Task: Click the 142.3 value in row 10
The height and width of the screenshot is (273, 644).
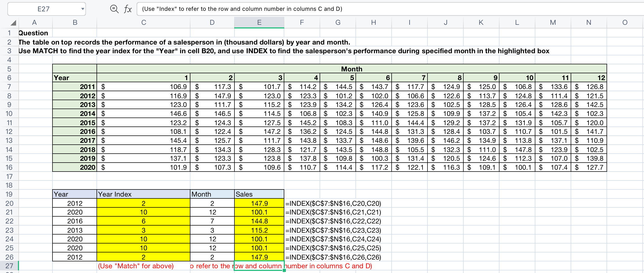Action: (553, 114)
